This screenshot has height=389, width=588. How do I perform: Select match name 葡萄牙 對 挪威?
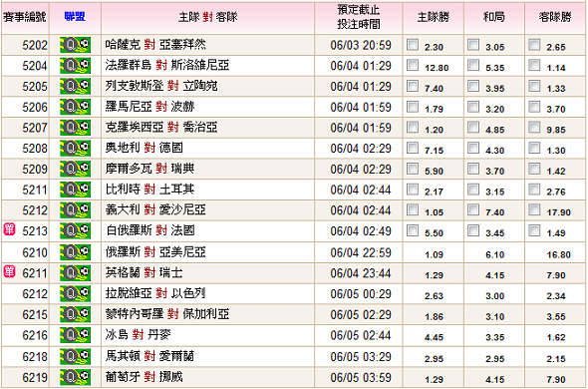click(x=144, y=377)
